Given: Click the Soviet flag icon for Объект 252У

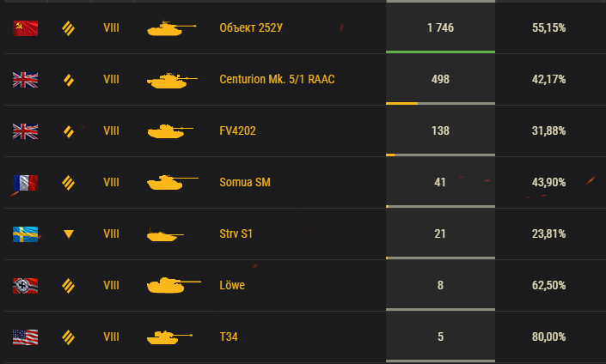Looking at the screenshot, I should tap(26, 28).
